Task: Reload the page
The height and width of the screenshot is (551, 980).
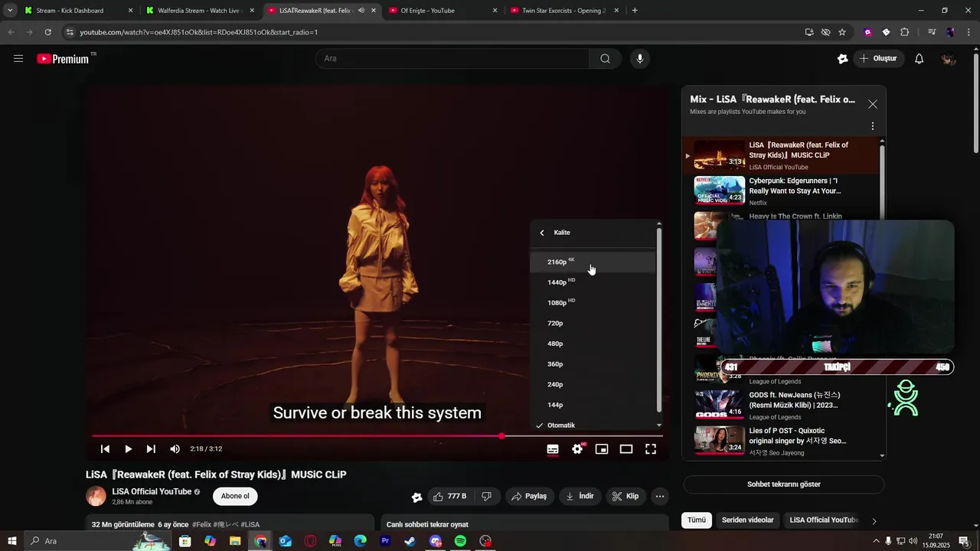Action: coord(47,32)
